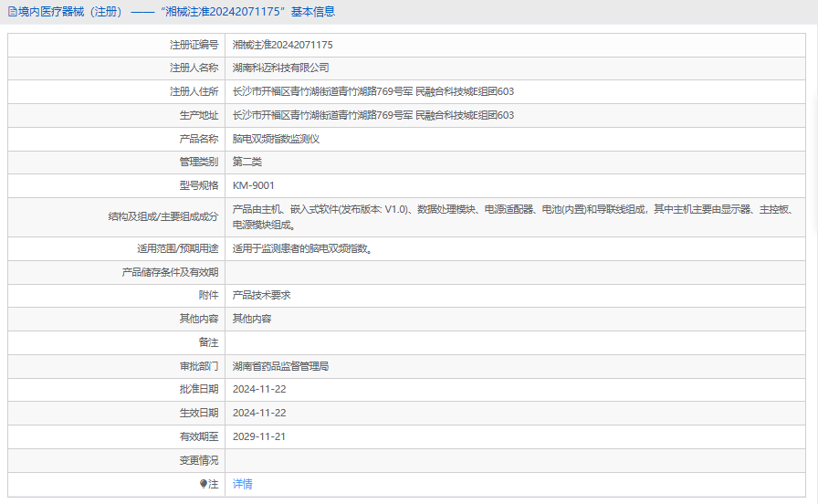Click the 结构及组成/主要组成成分 label
Screen dimensions: 818x504
pos(163,216)
